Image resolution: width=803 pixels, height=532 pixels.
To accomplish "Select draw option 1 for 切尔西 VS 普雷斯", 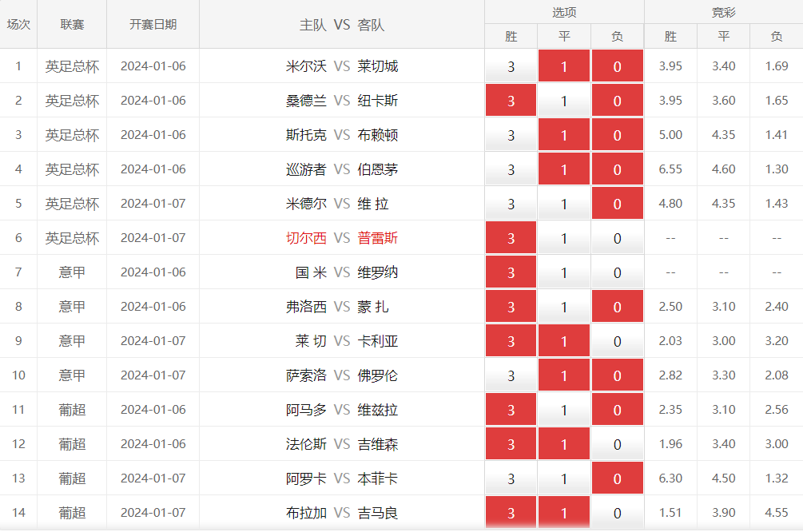I will point(564,237).
